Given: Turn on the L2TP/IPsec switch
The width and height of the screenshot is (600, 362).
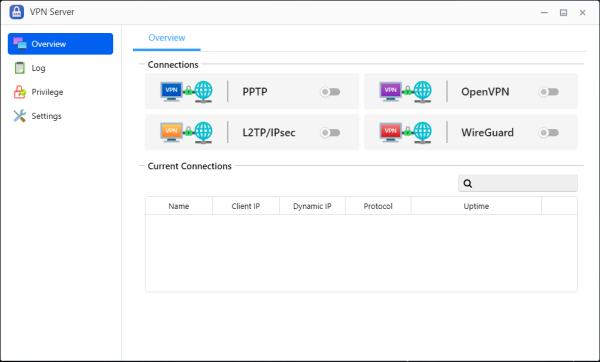Looking at the screenshot, I should [x=330, y=132].
